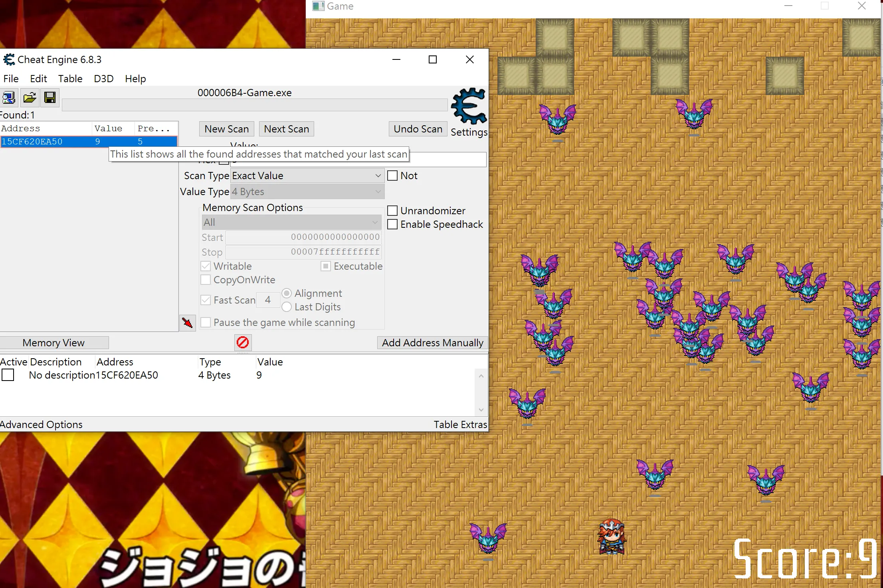Click the value 9 cell in address table

pos(259,375)
